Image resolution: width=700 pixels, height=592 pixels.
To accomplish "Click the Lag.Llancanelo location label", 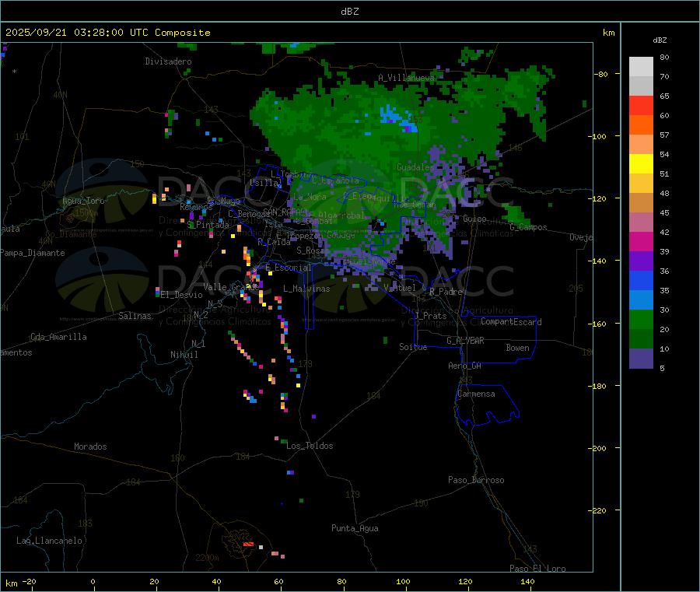I will point(49,541).
